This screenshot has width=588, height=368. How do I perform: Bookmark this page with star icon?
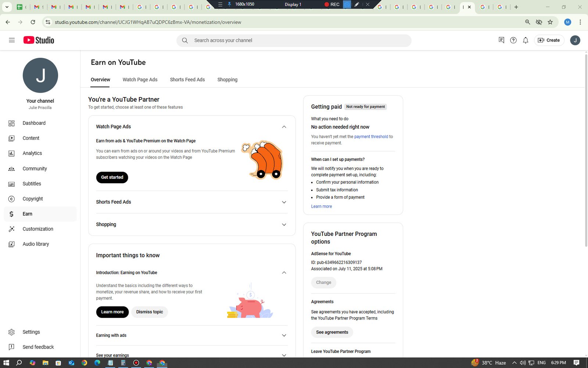pos(550,22)
